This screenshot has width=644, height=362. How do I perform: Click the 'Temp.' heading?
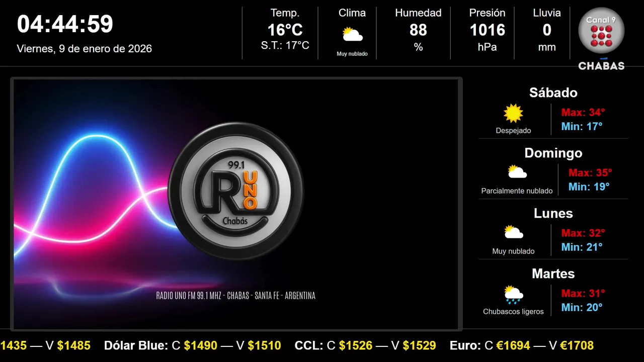point(285,13)
